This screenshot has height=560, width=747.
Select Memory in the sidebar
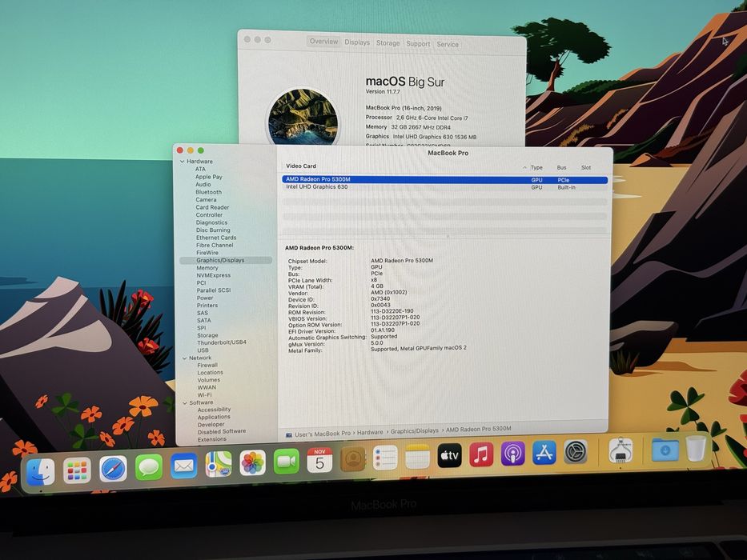[207, 268]
